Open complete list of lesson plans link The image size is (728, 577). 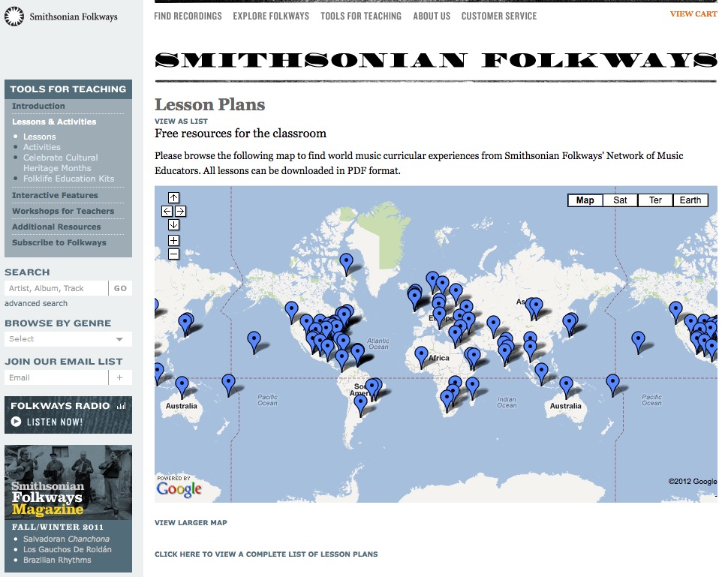(266, 554)
